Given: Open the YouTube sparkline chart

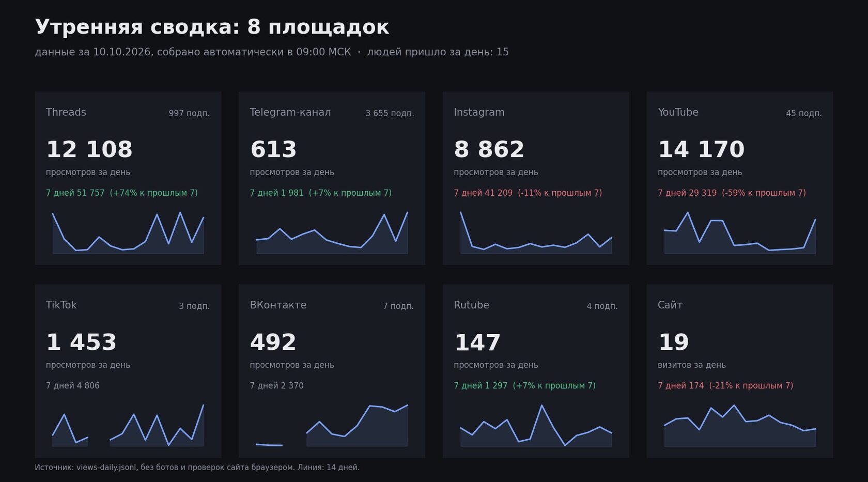Looking at the screenshot, I should [x=740, y=232].
